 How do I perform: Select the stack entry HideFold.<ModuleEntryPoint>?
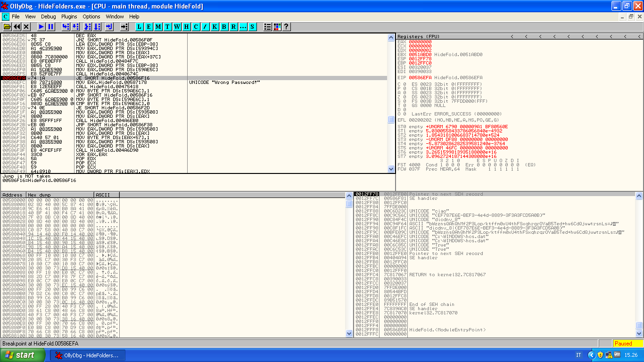coord(495,329)
